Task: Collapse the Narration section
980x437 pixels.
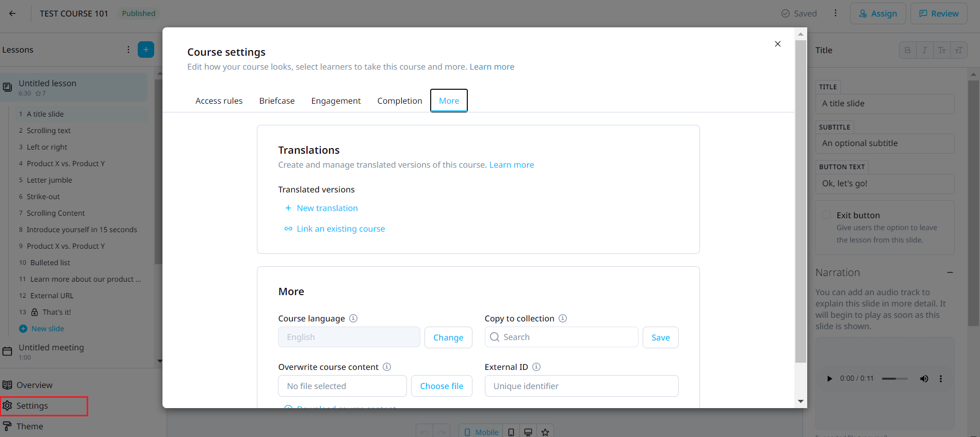Action: (x=950, y=272)
